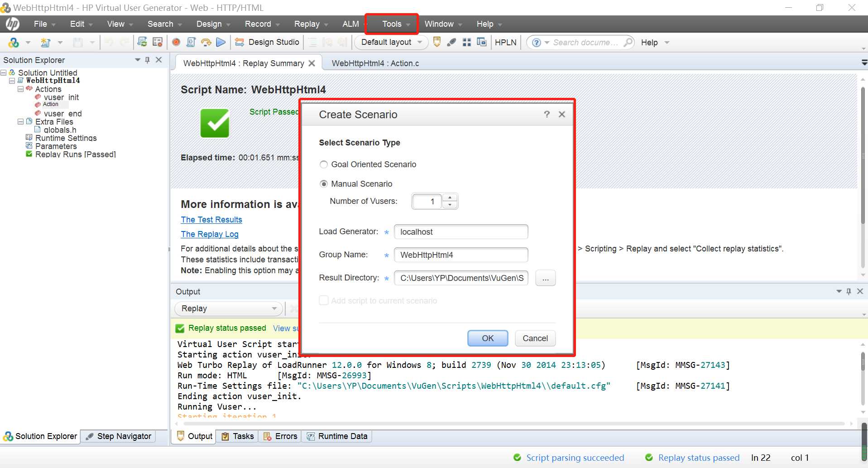Screen dimensions: 868x468
Task: Collapse the Solution Untitled tree node
Action: click(4, 72)
